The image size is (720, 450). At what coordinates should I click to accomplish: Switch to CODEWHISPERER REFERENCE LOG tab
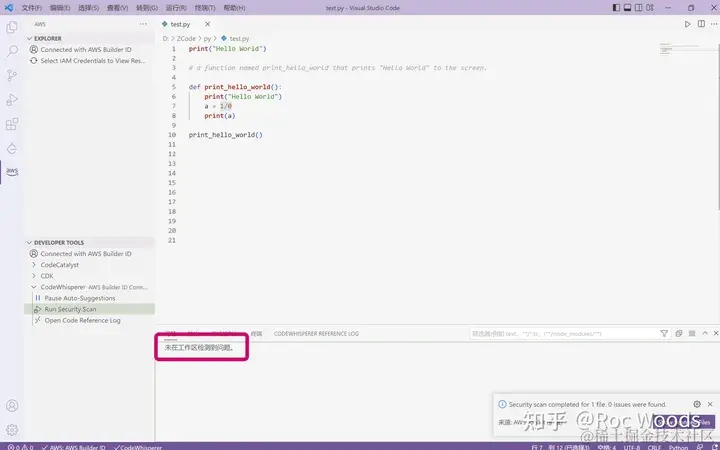coord(316,334)
